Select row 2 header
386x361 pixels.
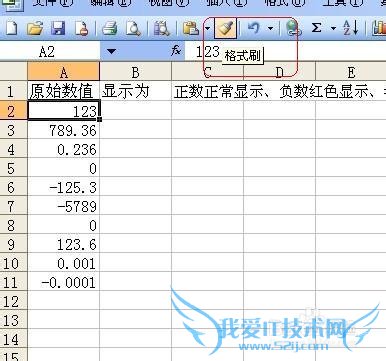(x=13, y=110)
